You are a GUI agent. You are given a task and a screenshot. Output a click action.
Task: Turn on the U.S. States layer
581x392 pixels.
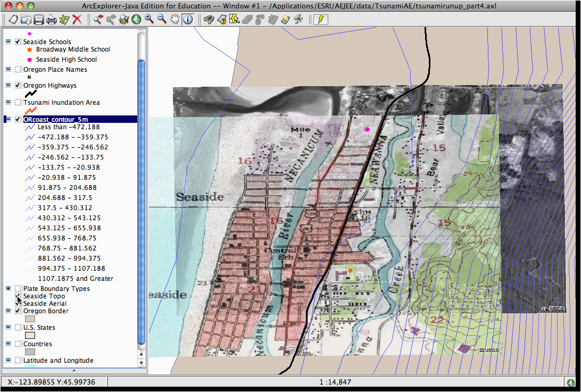(x=18, y=327)
